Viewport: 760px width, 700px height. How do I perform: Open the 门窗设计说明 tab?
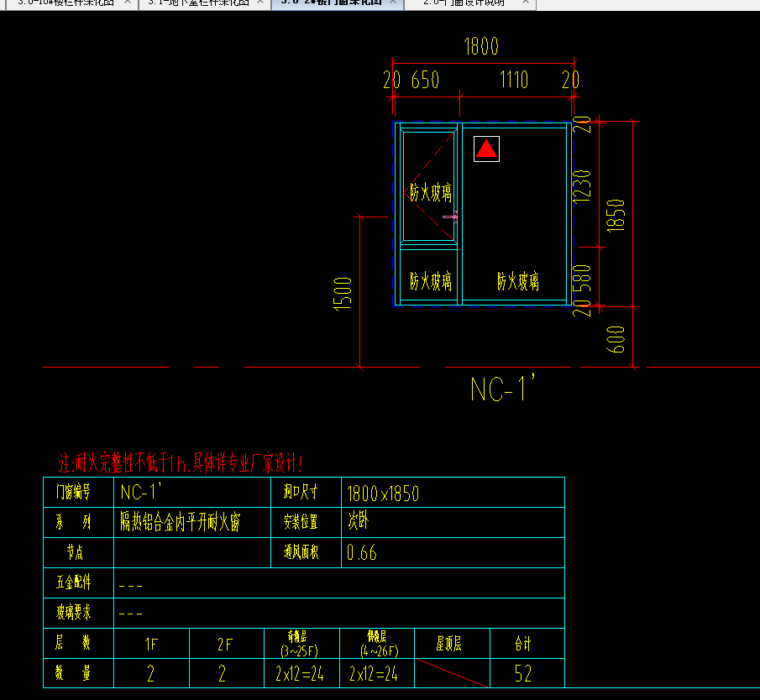[464, 3]
